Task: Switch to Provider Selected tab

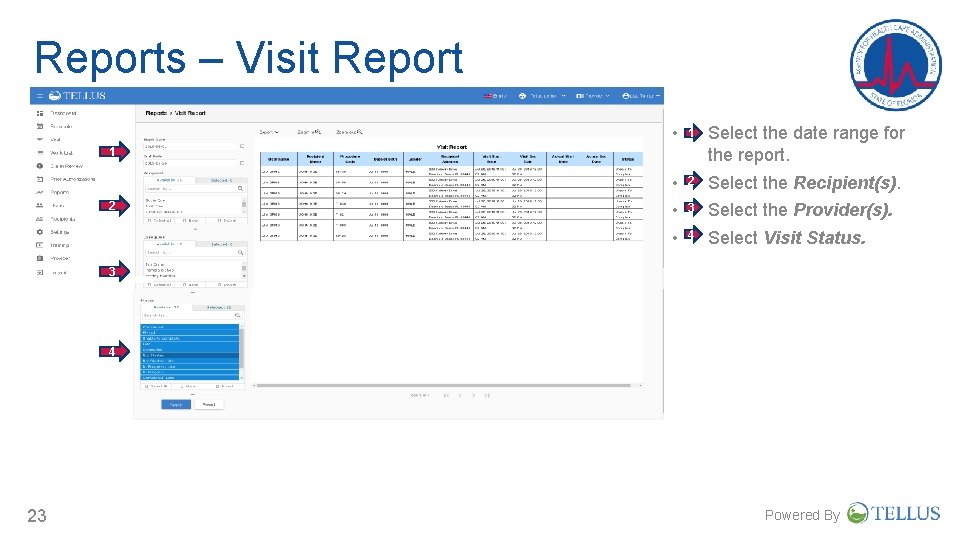Action: point(221,244)
